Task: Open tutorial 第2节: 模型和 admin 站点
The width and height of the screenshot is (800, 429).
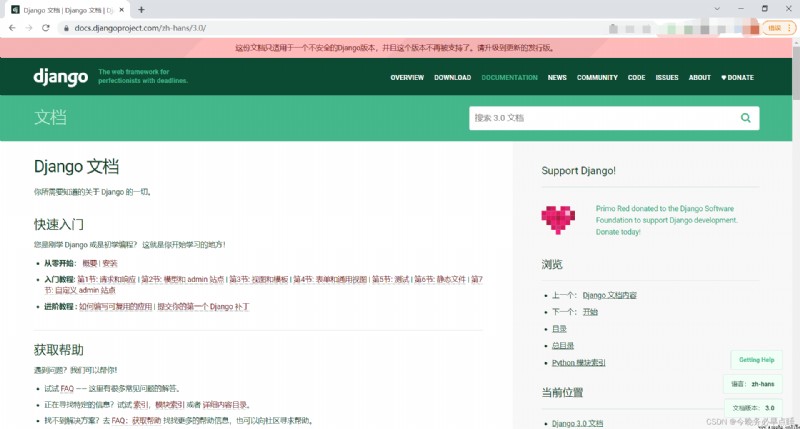Action: pos(183,280)
